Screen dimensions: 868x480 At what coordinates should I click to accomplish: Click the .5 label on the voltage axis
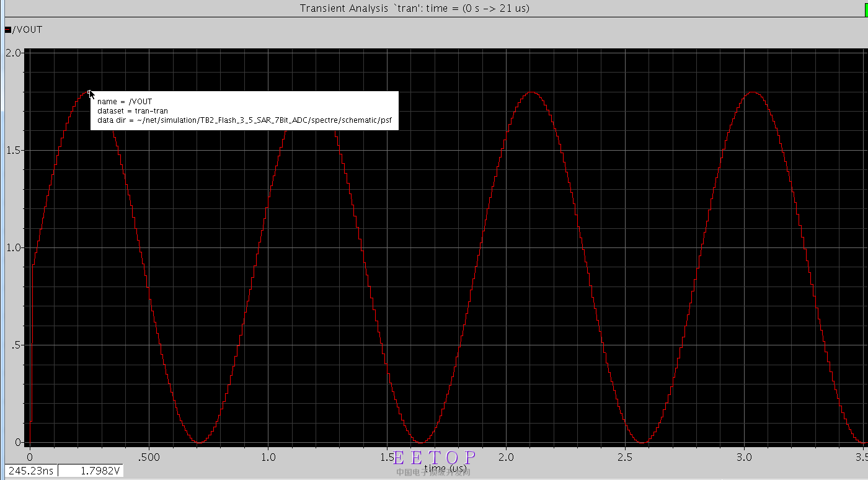coord(18,345)
